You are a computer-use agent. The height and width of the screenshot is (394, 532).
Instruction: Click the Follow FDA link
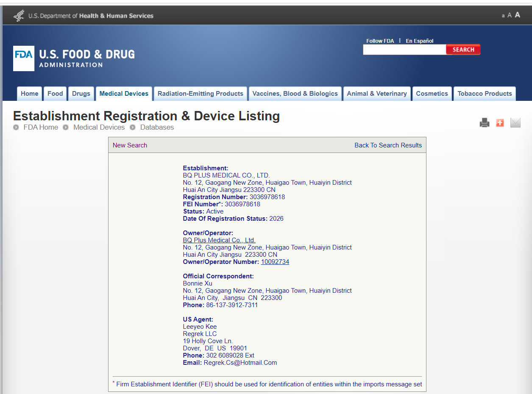380,41
